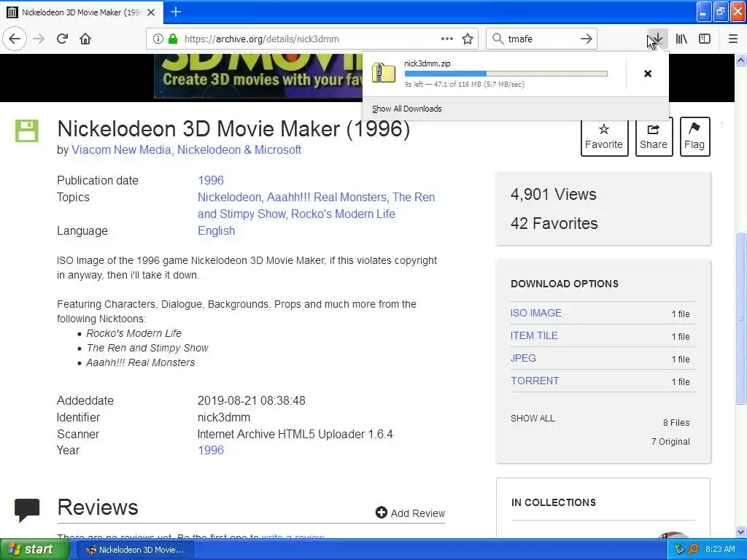The image size is (747, 560).
Task: Click the nick3dmm.zip file icon
Action: (383, 74)
